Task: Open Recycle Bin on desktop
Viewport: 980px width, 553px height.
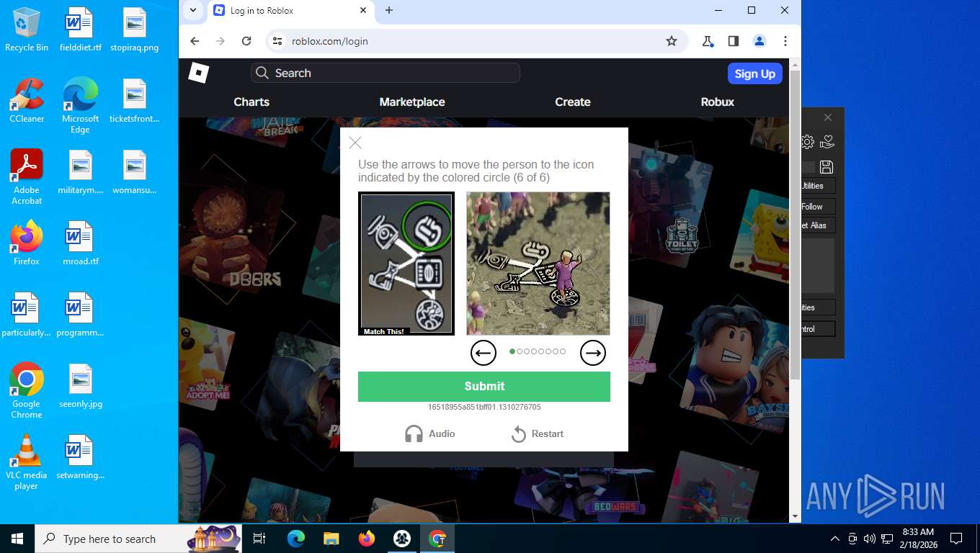Action: tap(27, 30)
